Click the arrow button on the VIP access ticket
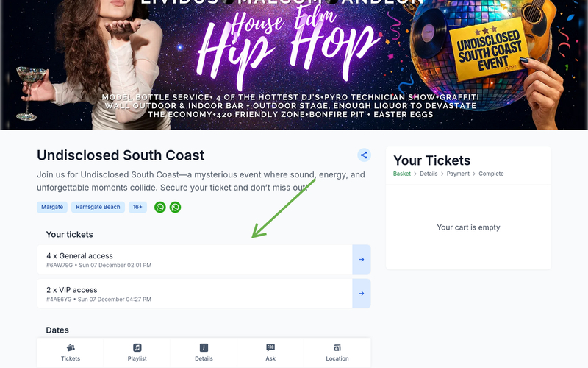Viewport: 588px width, 368px height. [362, 294]
